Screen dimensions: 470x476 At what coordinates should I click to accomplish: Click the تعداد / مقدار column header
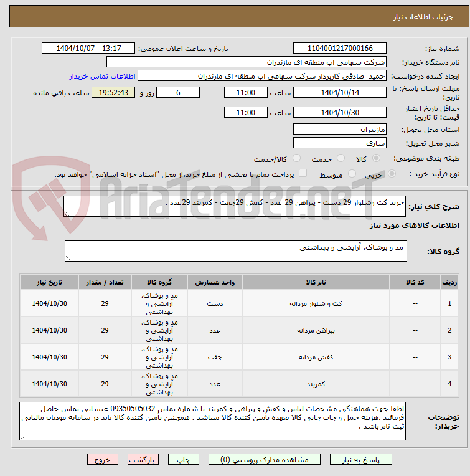click(x=105, y=282)
